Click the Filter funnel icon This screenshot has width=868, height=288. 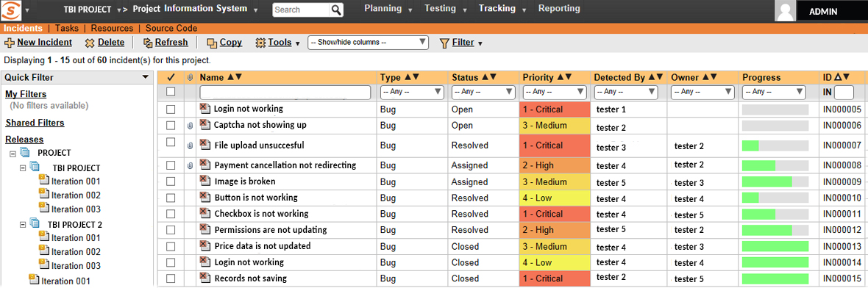[x=444, y=43]
